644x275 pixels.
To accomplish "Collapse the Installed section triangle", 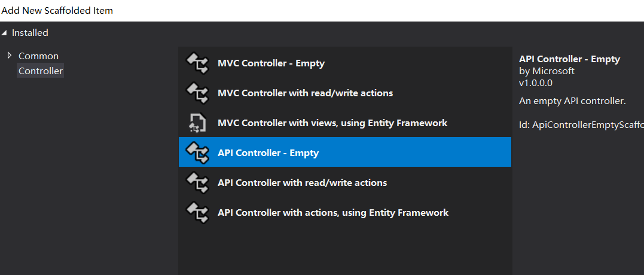I will pos(4,32).
